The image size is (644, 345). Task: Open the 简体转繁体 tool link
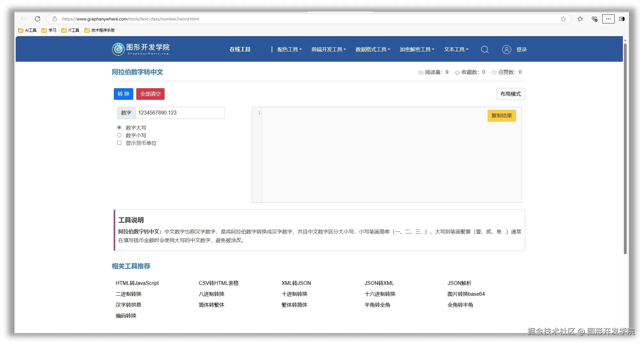click(211, 305)
